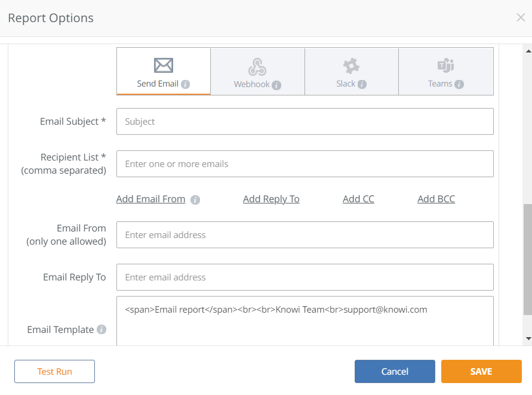Switch to the Webhook tab label
This screenshot has height=395, width=532.
[251, 84]
